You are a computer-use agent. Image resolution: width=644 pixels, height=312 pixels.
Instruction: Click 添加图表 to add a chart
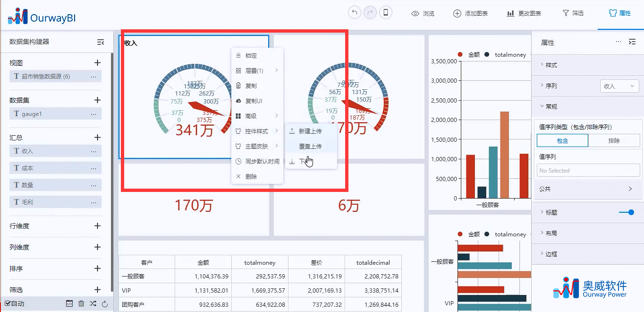point(470,13)
